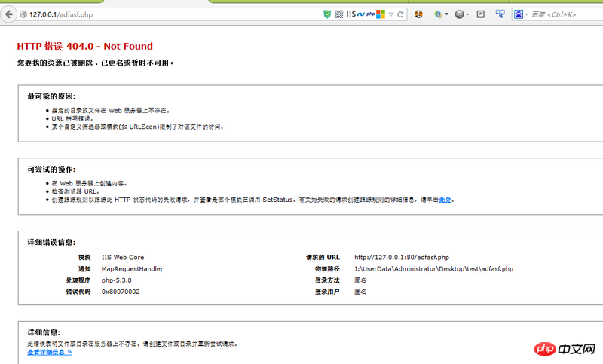Click the '详细错误信息:' heading

tap(51, 243)
